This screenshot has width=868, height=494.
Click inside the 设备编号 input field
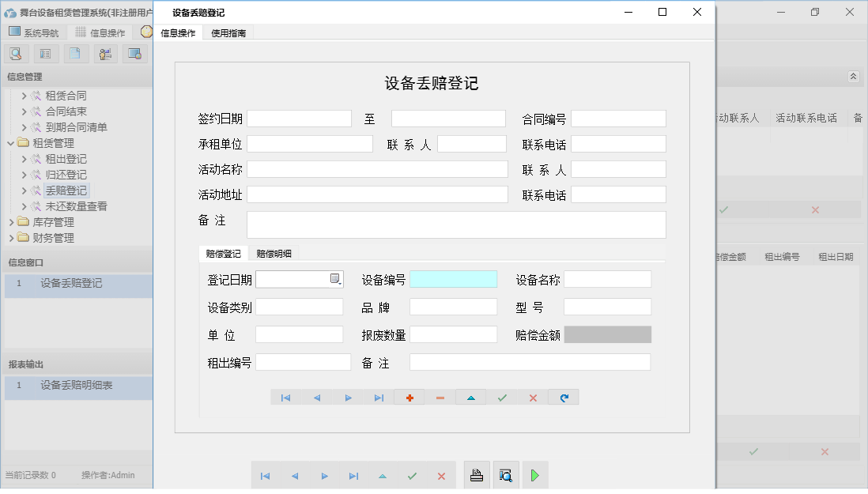pyautogui.click(x=454, y=278)
